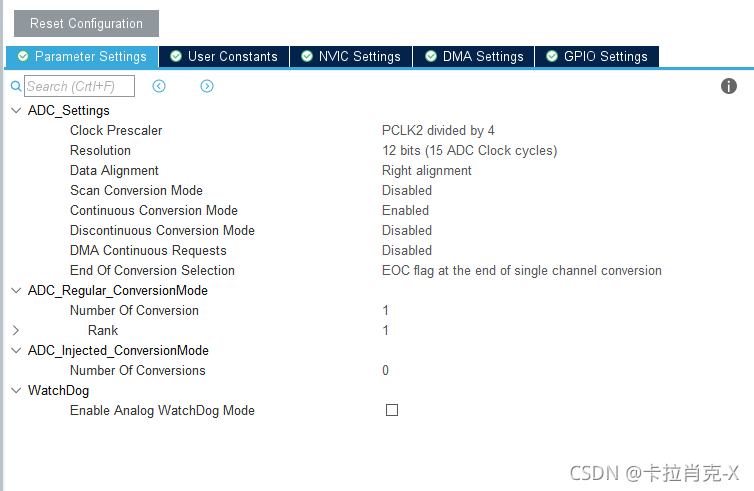Go to next search result arrow
Image resolution: width=754 pixels, height=491 pixels.
[x=207, y=86]
